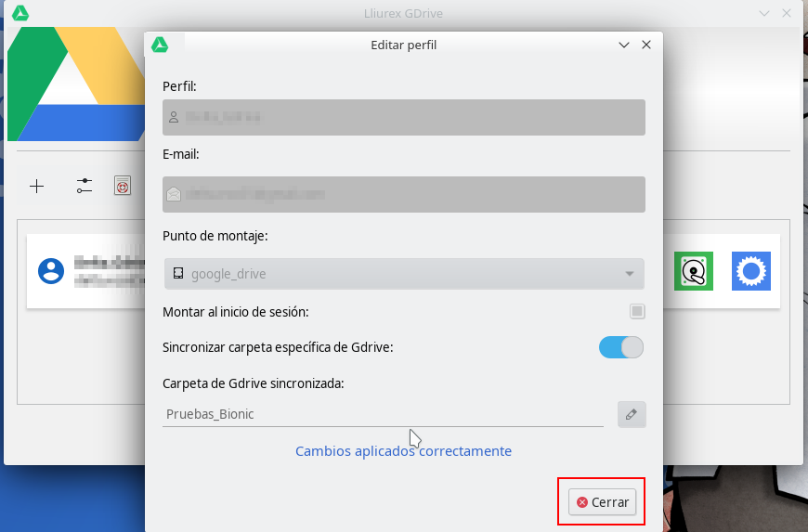Viewport: 808px width, 532px height.
Task: Toggle Sincronizar carpeta específica de Gdrive switch
Action: [x=620, y=347]
